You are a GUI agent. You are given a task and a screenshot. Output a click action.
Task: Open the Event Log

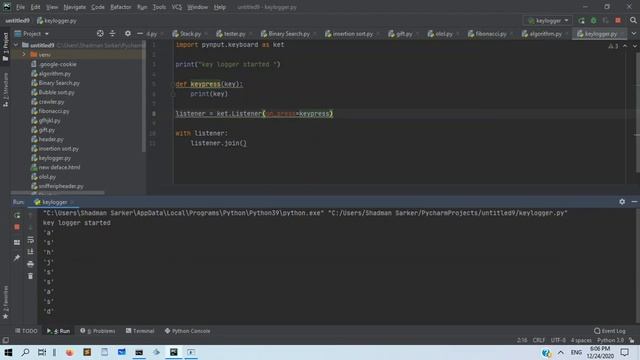[610, 331]
